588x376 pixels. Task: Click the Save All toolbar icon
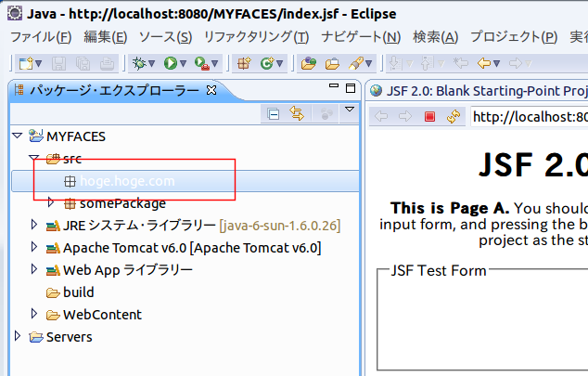pyautogui.click(x=83, y=64)
